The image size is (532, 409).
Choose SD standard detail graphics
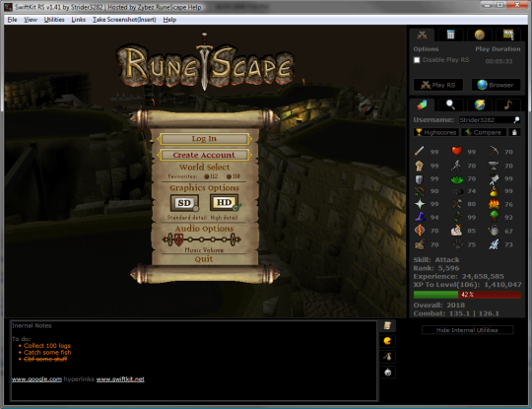coord(184,203)
